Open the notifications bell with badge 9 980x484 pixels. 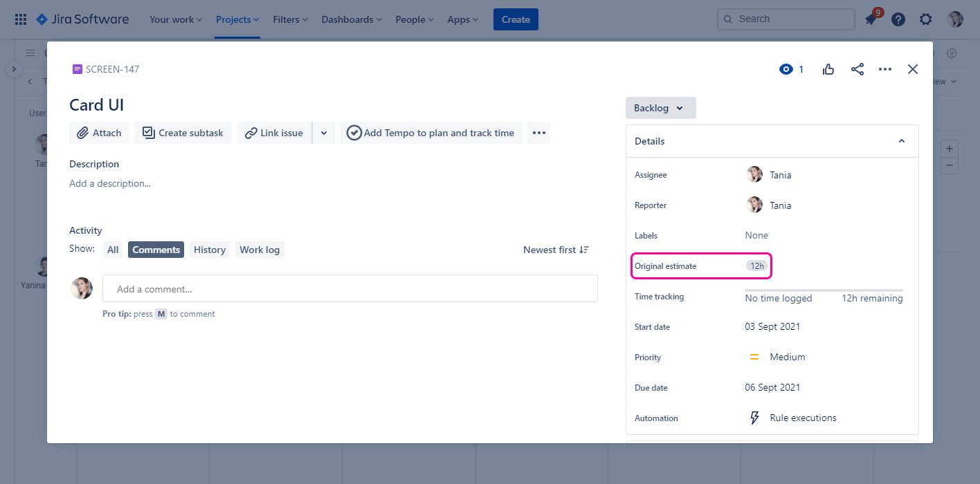pyautogui.click(x=871, y=19)
